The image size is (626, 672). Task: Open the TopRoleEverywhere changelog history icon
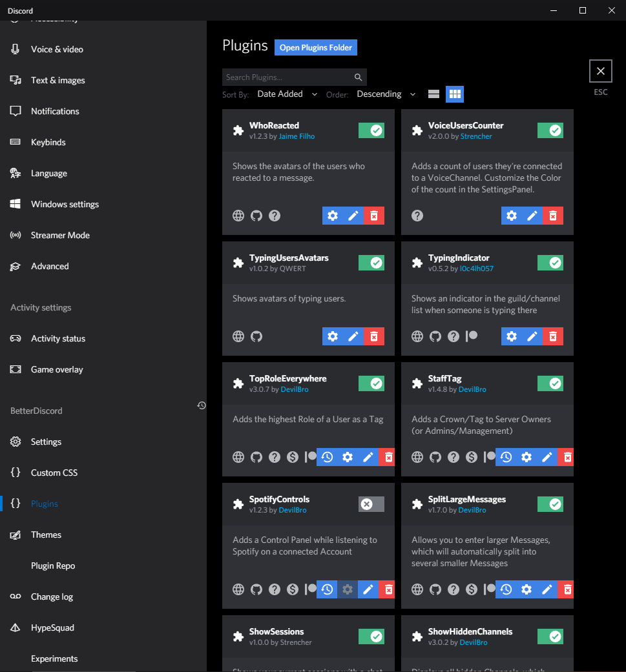327,457
